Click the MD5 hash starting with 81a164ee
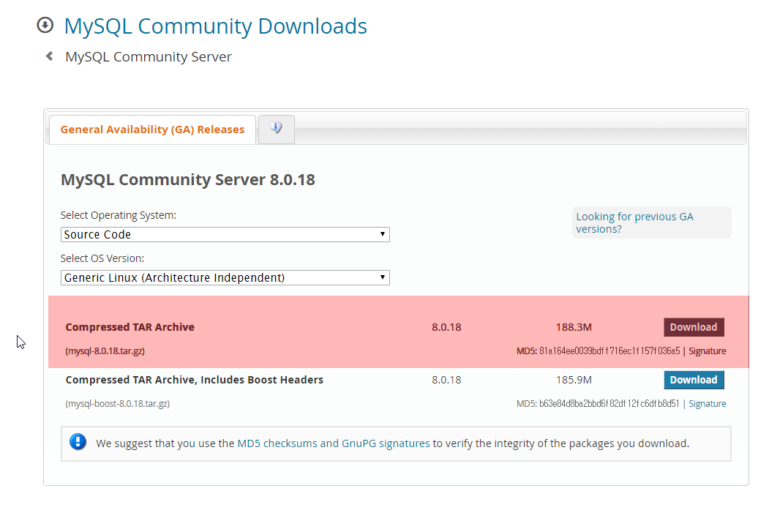Image resolution: width=758 pixels, height=532 pixels. pyautogui.click(x=609, y=351)
